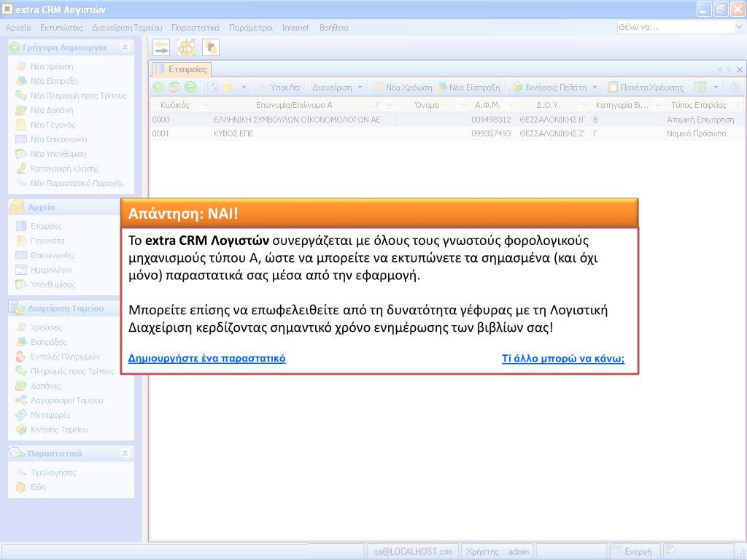Click the honeycomb modules icon in top toolbar
This screenshot has width=747, height=560.
point(186,47)
